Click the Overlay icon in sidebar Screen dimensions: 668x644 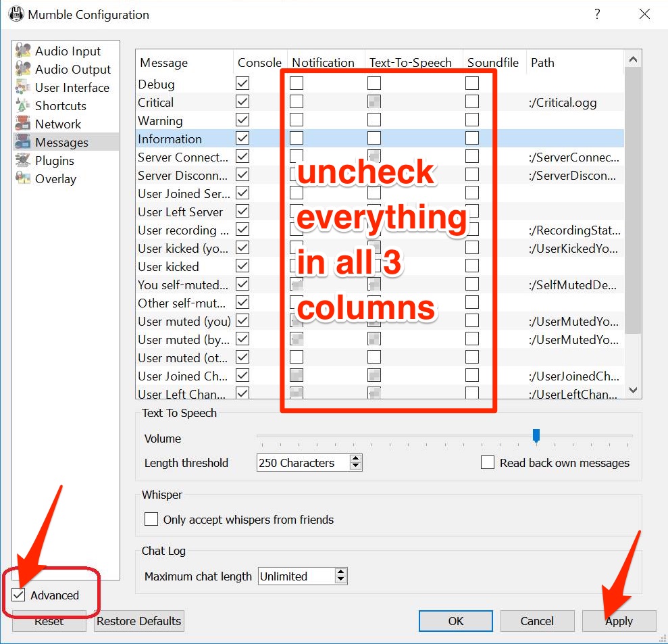pyautogui.click(x=23, y=178)
